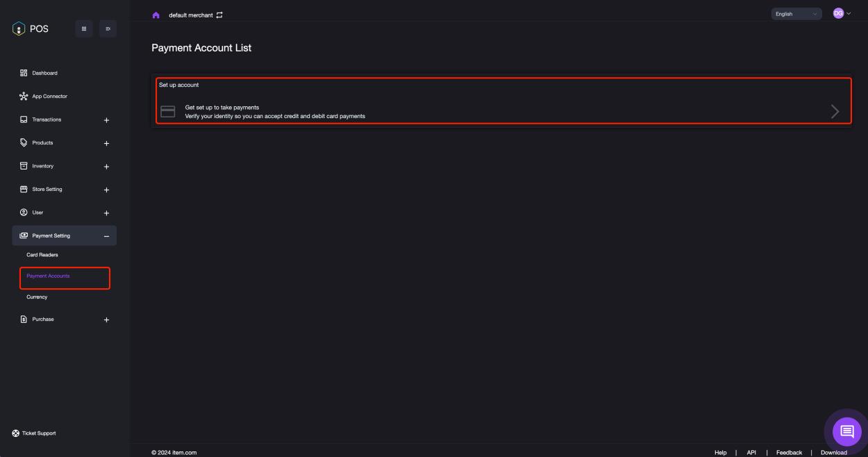868x457 pixels.
Task: Collapse the Payment Setting section
Action: (106, 235)
